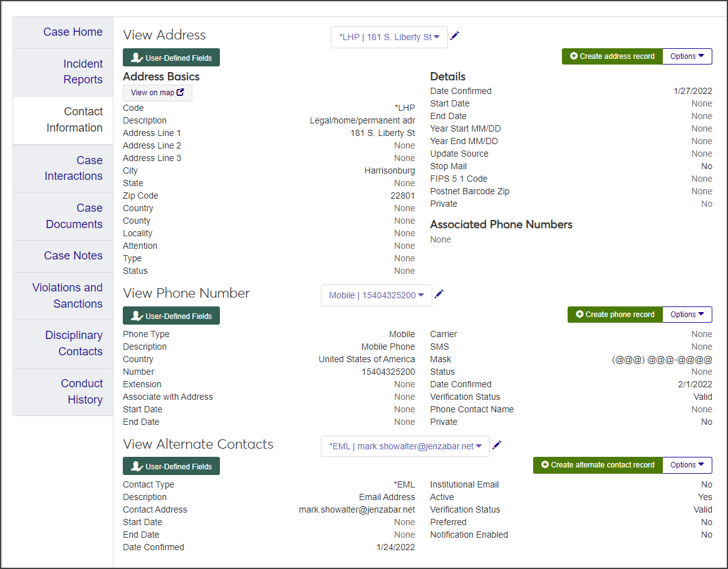The image size is (728, 569).
Task: Go to the Case Home tab
Action: [x=73, y=32]
